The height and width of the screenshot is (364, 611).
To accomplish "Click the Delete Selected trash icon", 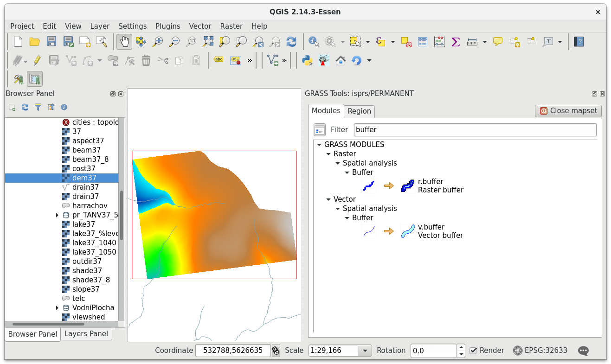I will tap(146, 60).
